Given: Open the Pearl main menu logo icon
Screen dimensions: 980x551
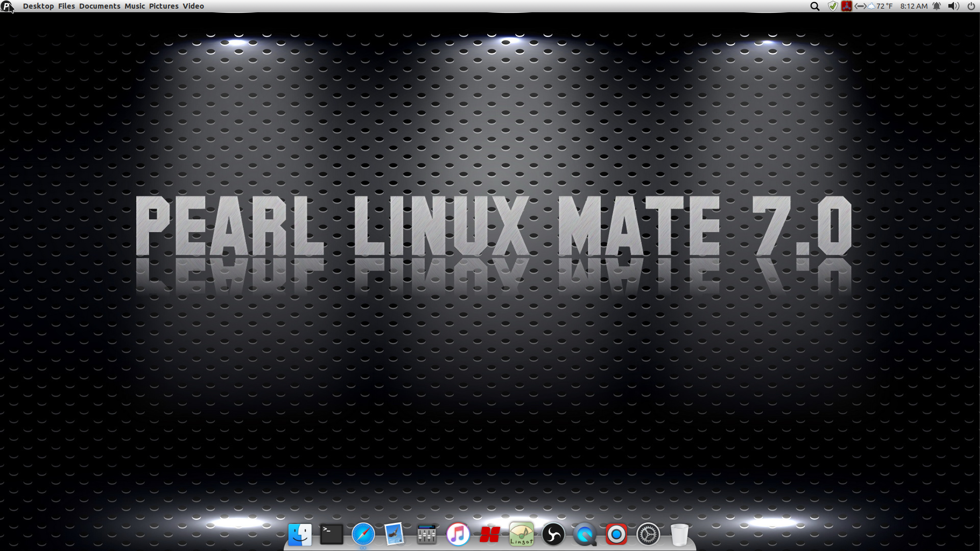Looking at the screenshot, I should [x=7, y=6].
